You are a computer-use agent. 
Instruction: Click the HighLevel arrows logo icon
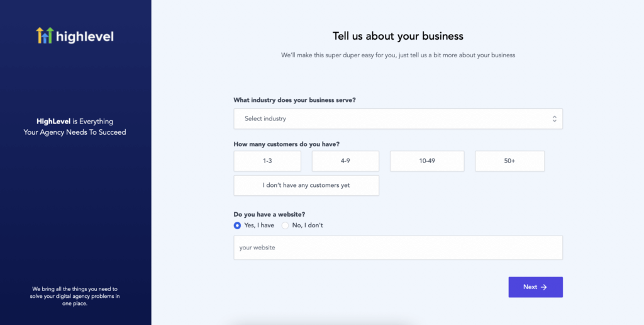45,35
